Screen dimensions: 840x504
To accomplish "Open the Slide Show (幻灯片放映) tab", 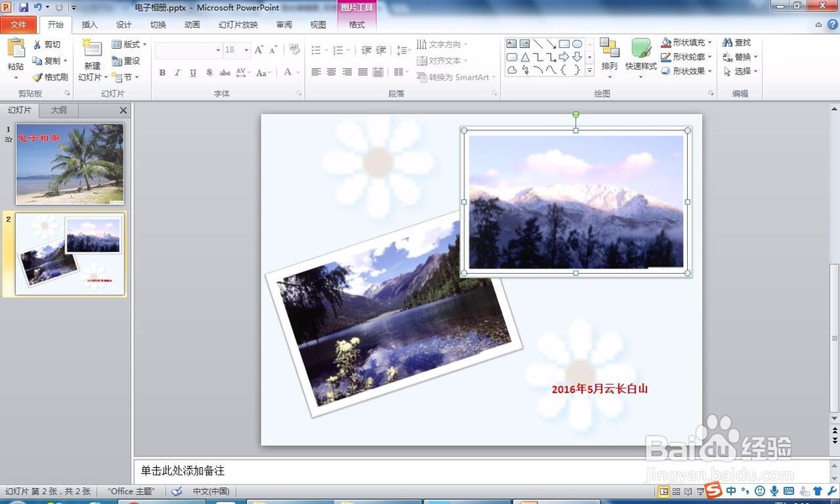I will pos(239,24).
